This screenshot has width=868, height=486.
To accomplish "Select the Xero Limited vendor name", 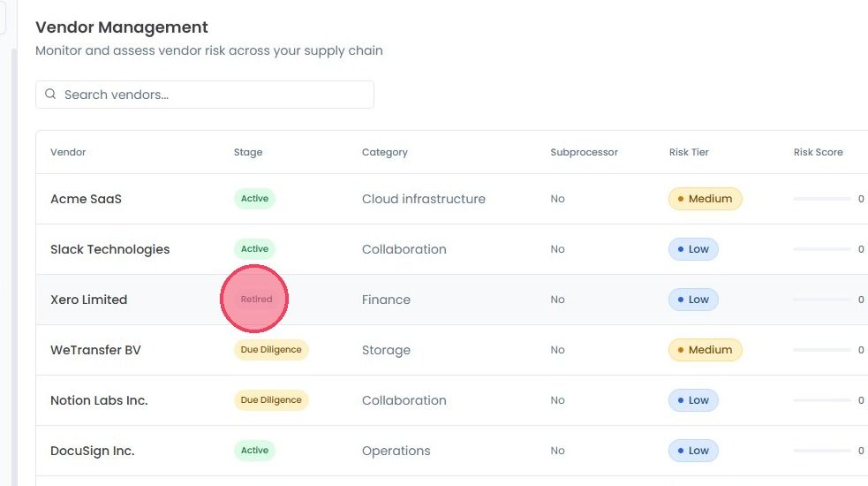I will 88,300.
